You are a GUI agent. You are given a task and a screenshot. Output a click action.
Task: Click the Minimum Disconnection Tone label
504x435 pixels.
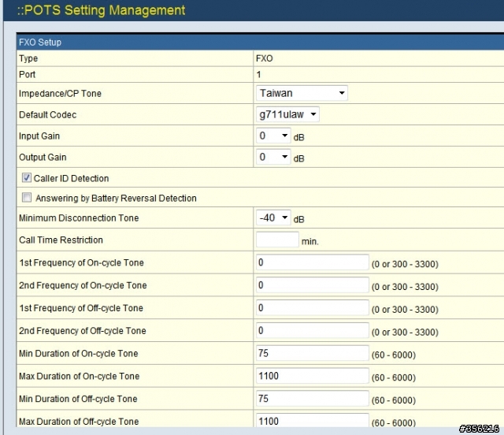79,217
